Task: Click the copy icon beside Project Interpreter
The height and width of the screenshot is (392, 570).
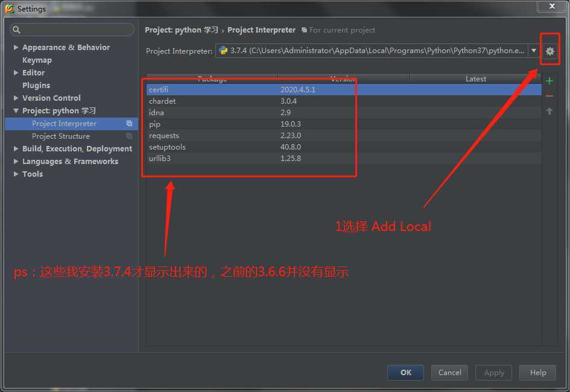Action: point(129,124)
